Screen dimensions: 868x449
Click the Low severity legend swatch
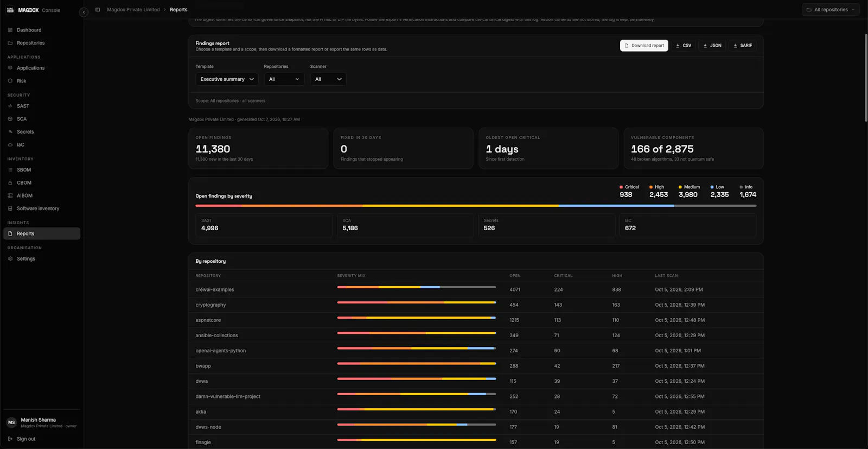click(x=712, y=187)
